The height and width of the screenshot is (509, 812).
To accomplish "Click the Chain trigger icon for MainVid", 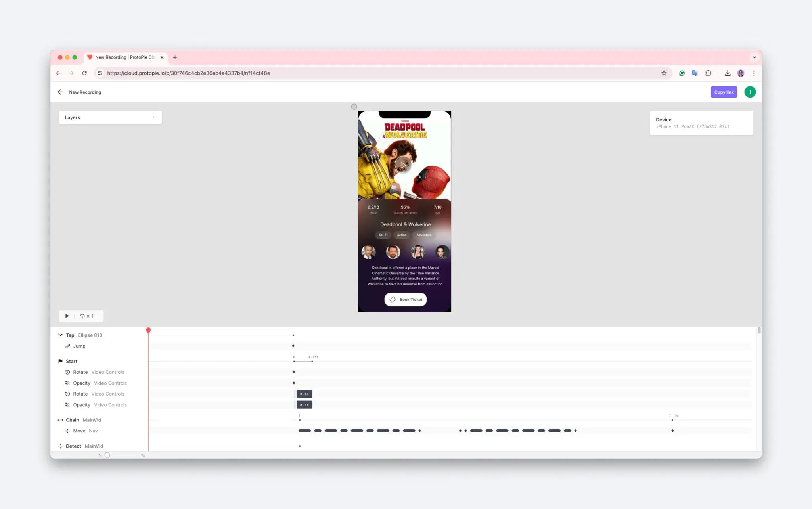I will pos(60,419).
